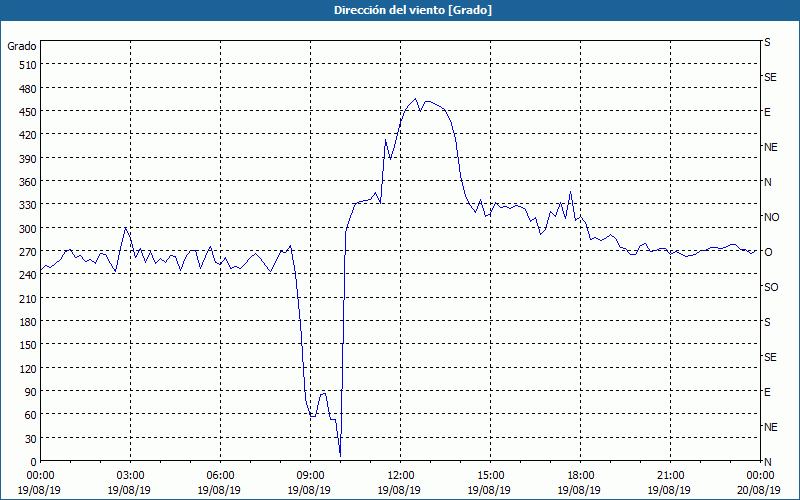Image resolution: width=800 pixels, height=500 pixels.
Task: Click the 'E' compass label at the 450 level
Action: (x=767, y=112)
